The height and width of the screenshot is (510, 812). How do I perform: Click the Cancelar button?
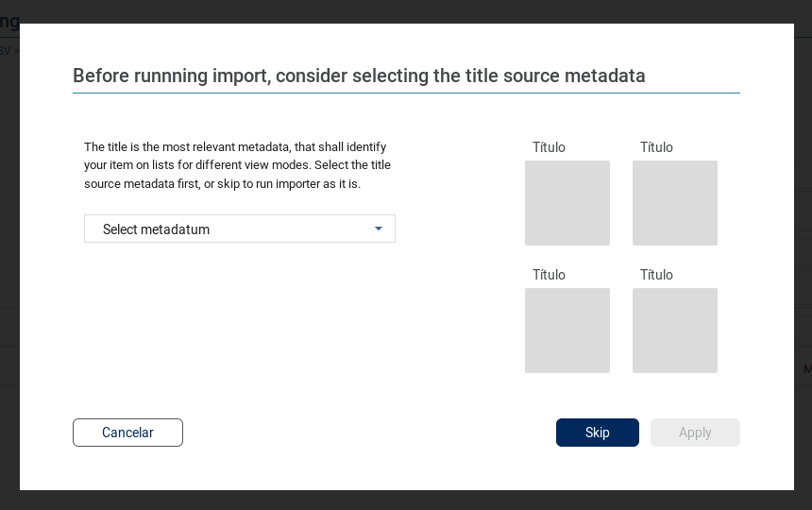(x=127, y=433)
